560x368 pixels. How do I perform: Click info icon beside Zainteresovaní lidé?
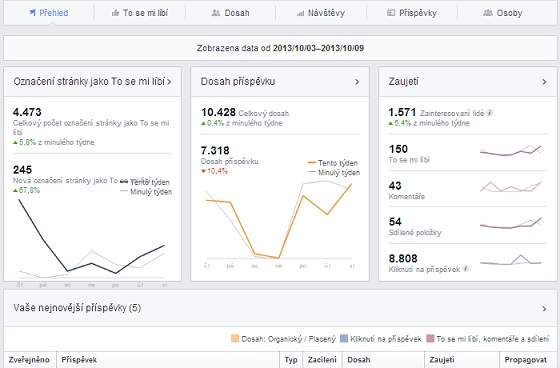click(x=490, y=113)
